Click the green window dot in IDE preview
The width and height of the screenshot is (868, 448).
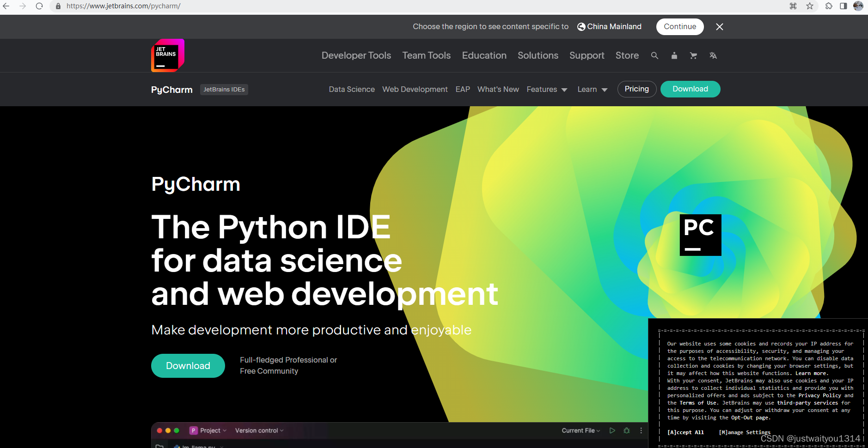pos(177,430)
